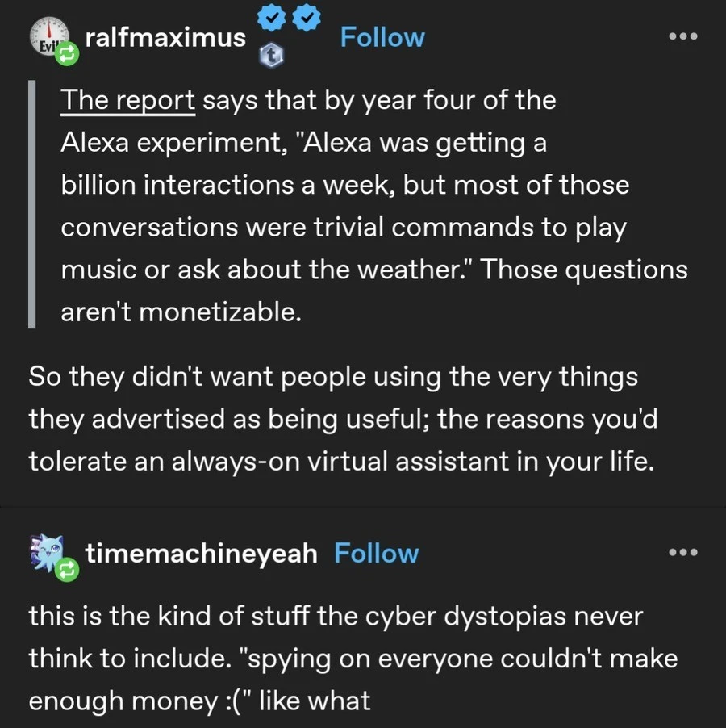726x728 pixels.
Task: Click the green reblog badge on timemachineyeah's avatar
Action: pyautogui.click(x=66, y=571)
